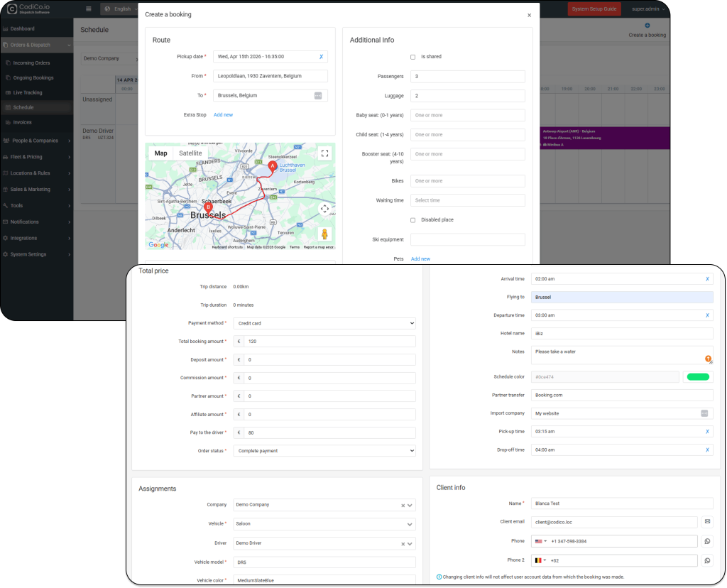The width and height of the screenshot is (727, 588).
Task: Send email using Client email envelope icon
Action: [x=707, y=522]
